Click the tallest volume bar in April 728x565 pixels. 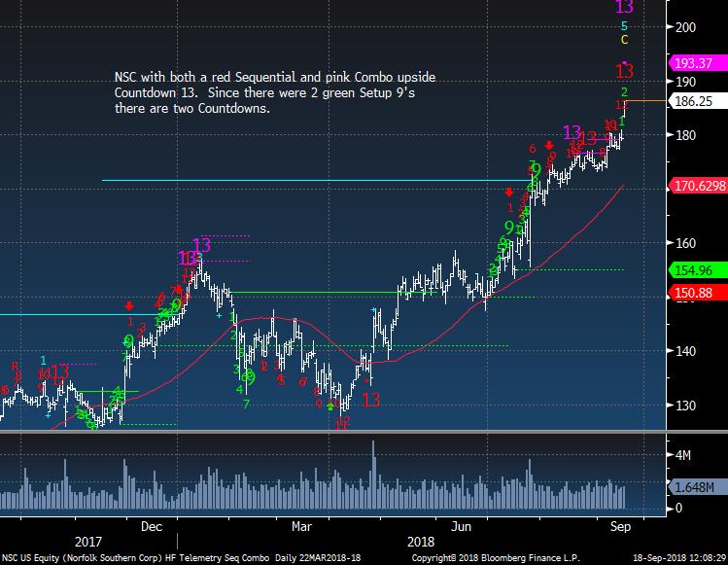(373, 474)
